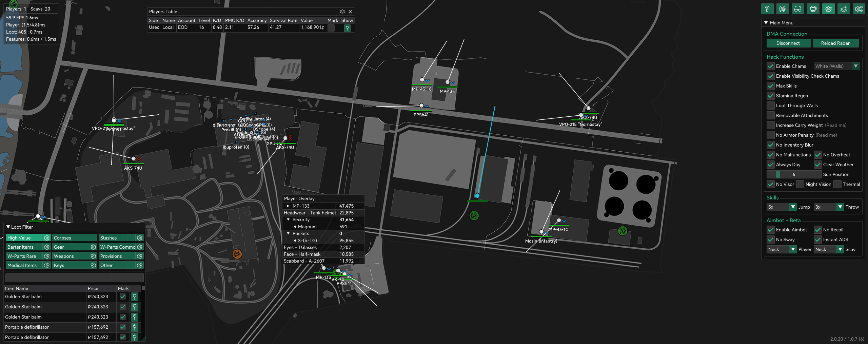Click green exfil marker beside the circular tanks
This screenshot has width=868, height=344.
(x=622, y=231)
